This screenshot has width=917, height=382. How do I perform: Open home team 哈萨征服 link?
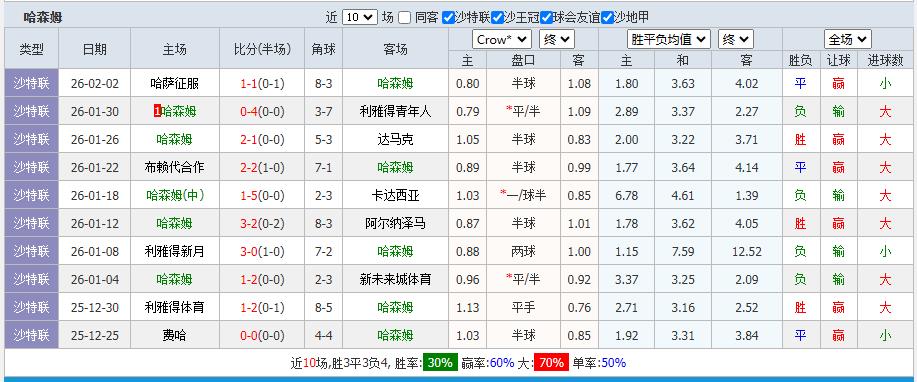click(x=175, y=84)
